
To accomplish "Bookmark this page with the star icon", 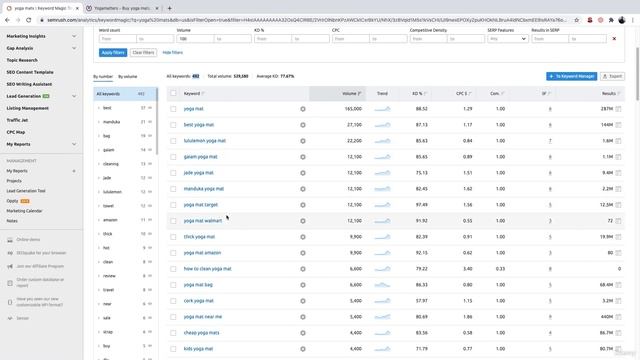I will click(576, 20).
